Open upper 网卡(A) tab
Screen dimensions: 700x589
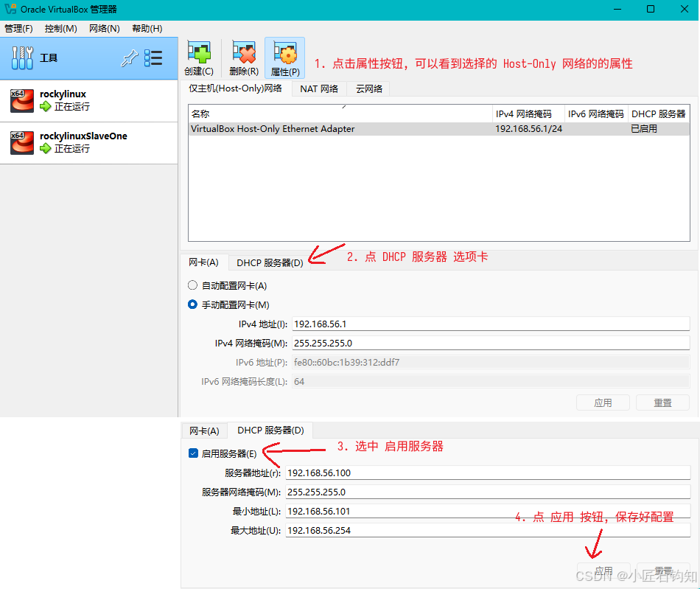tap(203, 262)
